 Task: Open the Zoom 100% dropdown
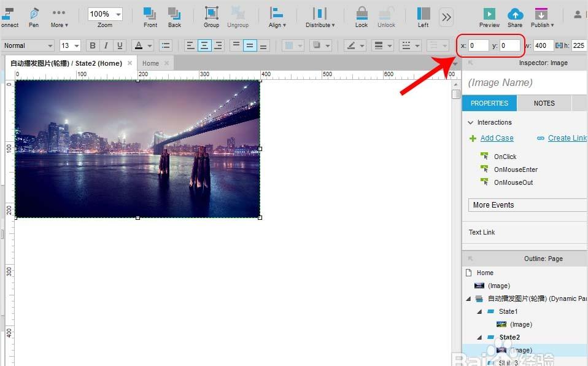(105, 14)
